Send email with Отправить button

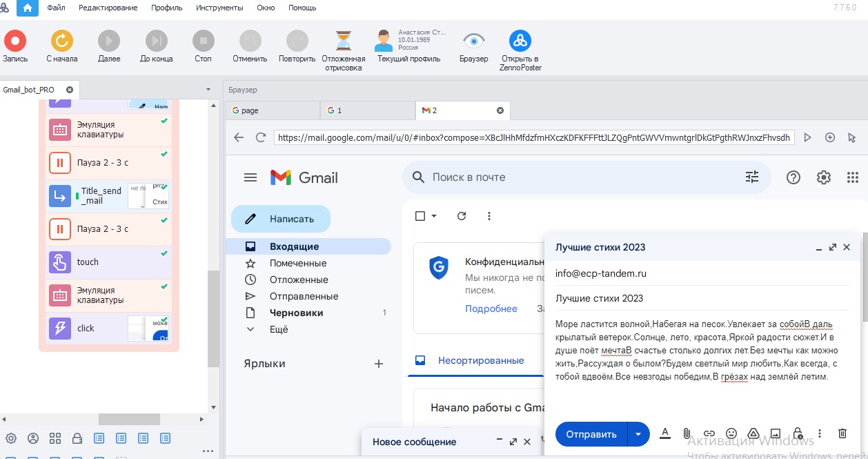[x=591, y=434]
